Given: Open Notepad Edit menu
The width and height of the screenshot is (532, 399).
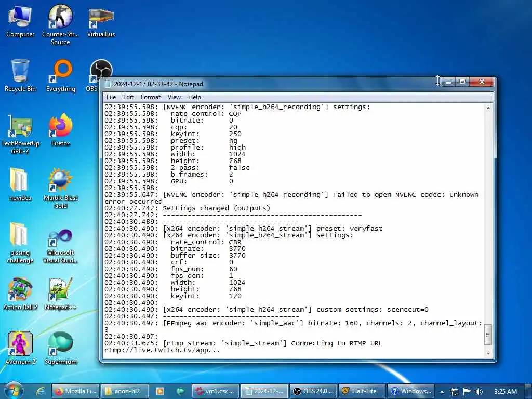Looking at the screenshot, I should [128, 97].
